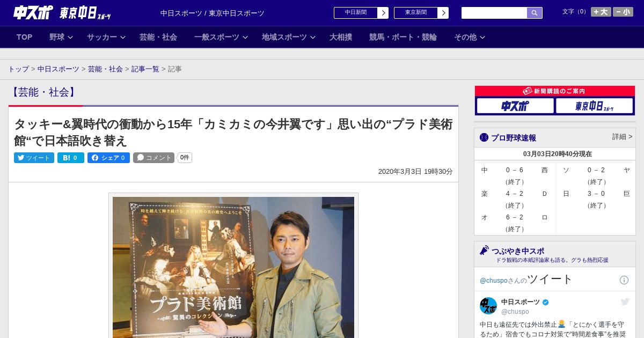The width and height of the screenshot is (644, 338).
Task: Select TOP in the navigation bar
Action: pyautogui.click(x=25, y=37)
